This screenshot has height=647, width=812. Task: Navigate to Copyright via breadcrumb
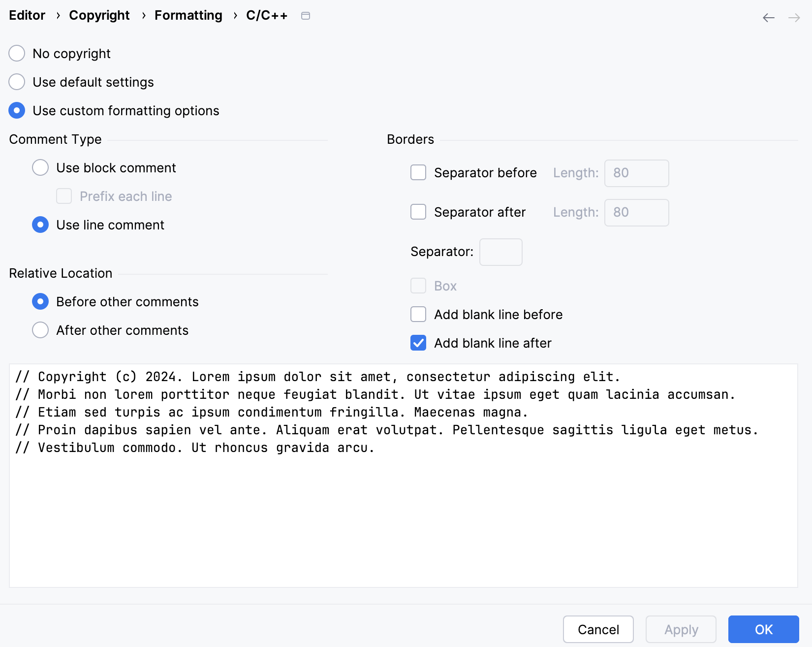tap(99, 15)
